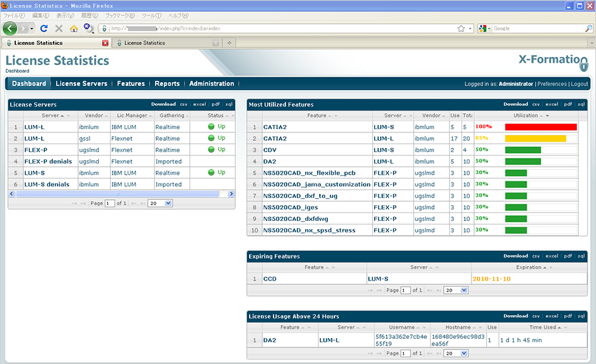Download License Usage Above 24 Hours as sql
This screenshot has height=364, width=596.
click(x=581, y=316)
